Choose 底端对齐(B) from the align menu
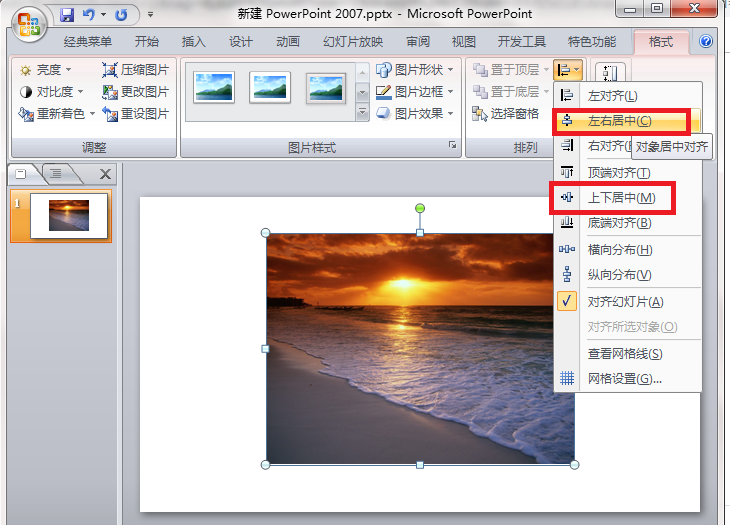 (x=628, y=223)
